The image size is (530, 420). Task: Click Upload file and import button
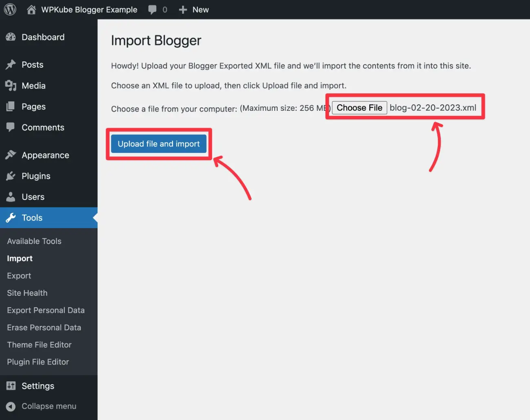(159, 144)
